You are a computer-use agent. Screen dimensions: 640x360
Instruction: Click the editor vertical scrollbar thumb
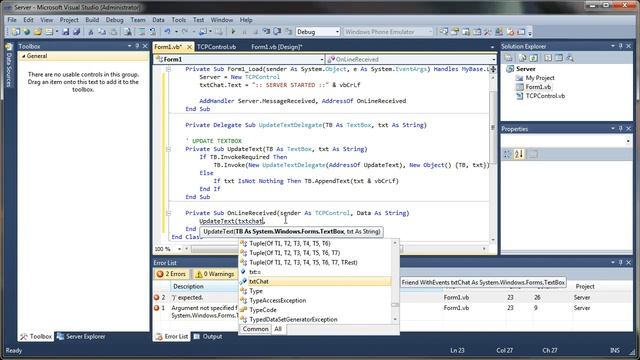click(493, 127)
